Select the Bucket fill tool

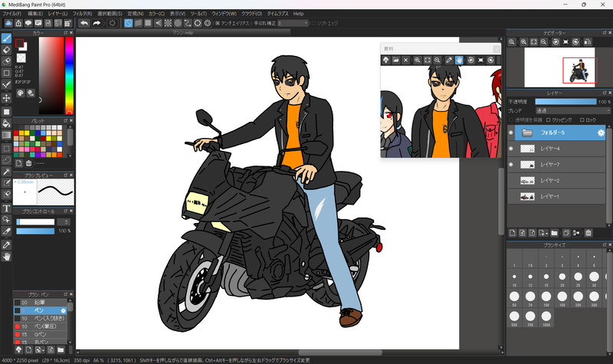(x=6, y=123)
